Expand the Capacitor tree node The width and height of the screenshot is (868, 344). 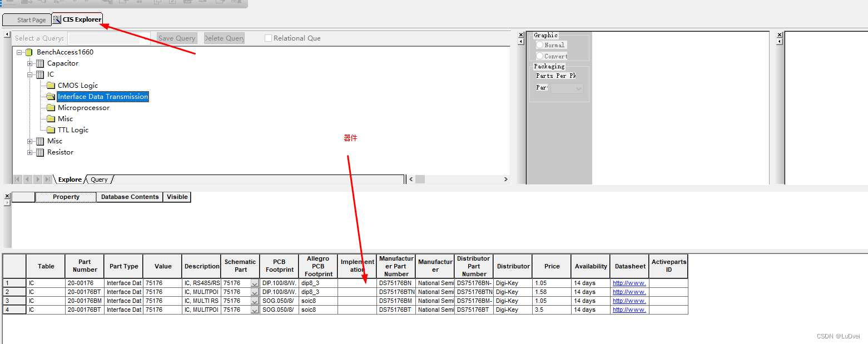(x=30, y=63)
